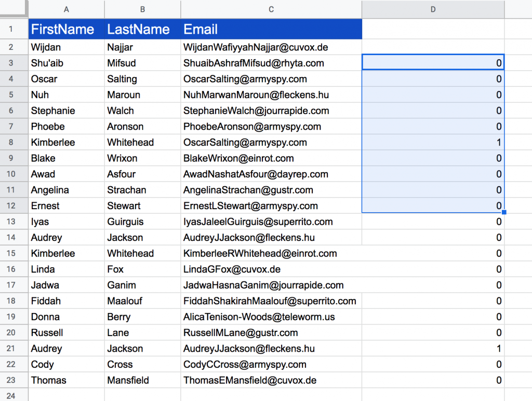
Task: Select OscarSalting@armyspy.com cell in row 8
Action: tap(271, 143)
